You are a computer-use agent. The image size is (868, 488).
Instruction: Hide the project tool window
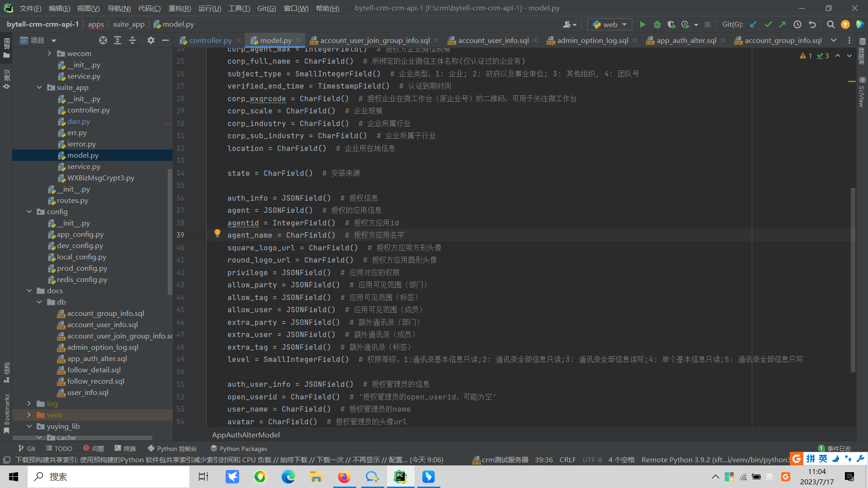(x=165, y=40)
